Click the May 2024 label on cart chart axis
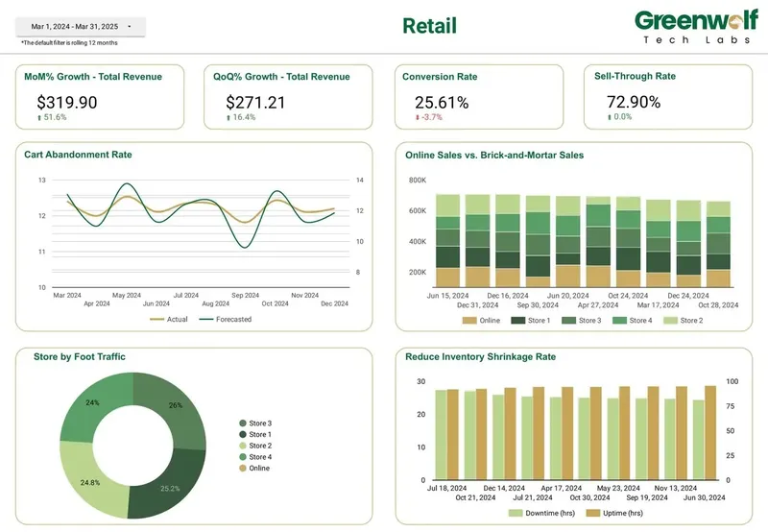The image size is (768, 532). [127, 296]
